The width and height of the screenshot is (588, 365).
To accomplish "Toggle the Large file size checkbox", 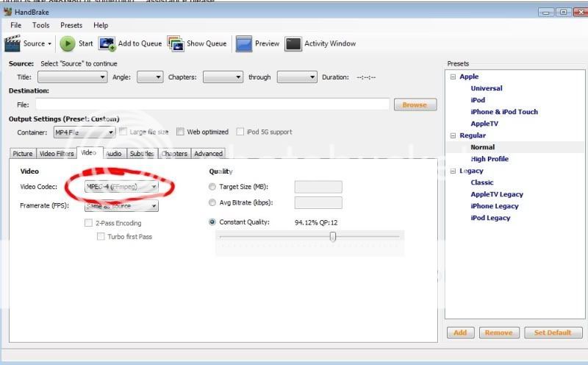I will pyautogui.click(x=123, y=132).
